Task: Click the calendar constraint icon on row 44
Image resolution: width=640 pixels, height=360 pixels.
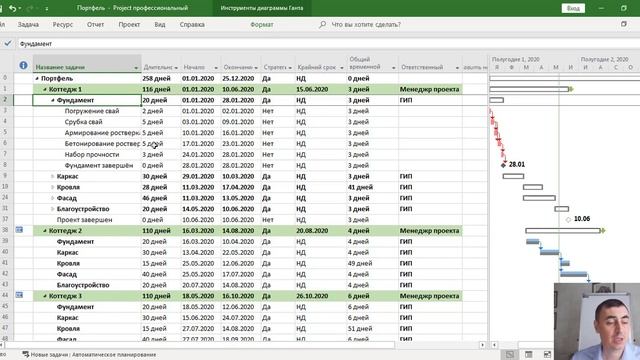Action: point(19,295)
